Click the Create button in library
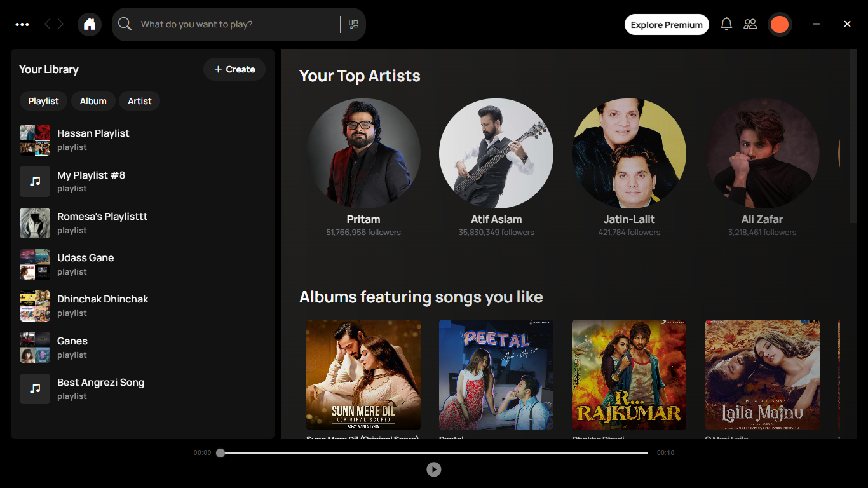The image size is (868, 488). tap(234, 69)
